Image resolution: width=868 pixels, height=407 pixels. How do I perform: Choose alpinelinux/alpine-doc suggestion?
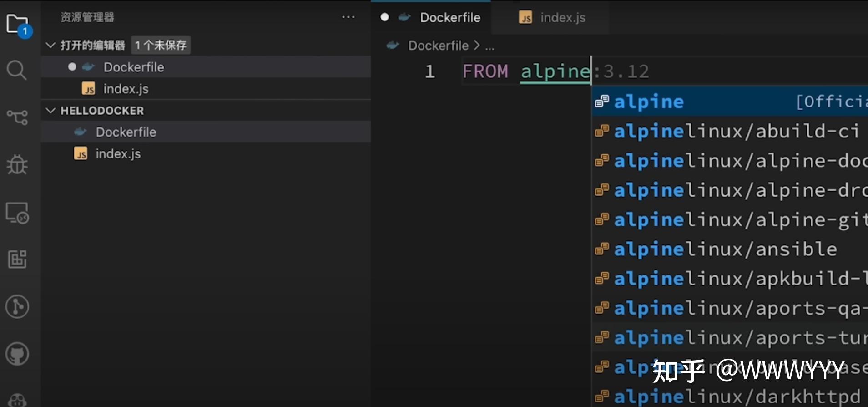(x=730, y=160)
